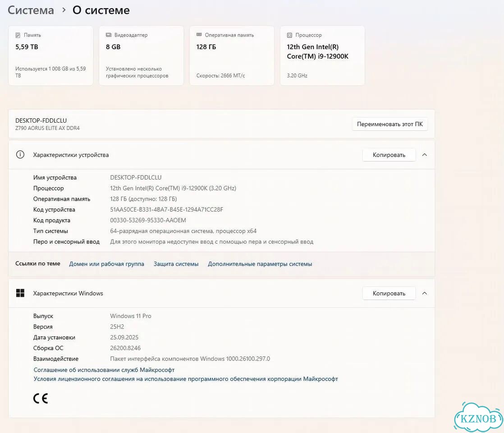Go back to Система in breadcrumb

pyautogui.click(x=31, y=10)
